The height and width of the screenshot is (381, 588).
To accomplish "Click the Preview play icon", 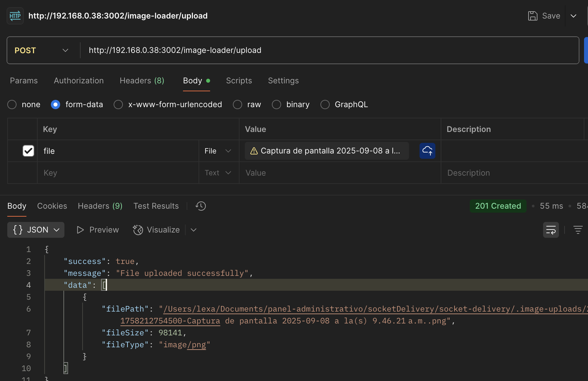I will point(80,230).
